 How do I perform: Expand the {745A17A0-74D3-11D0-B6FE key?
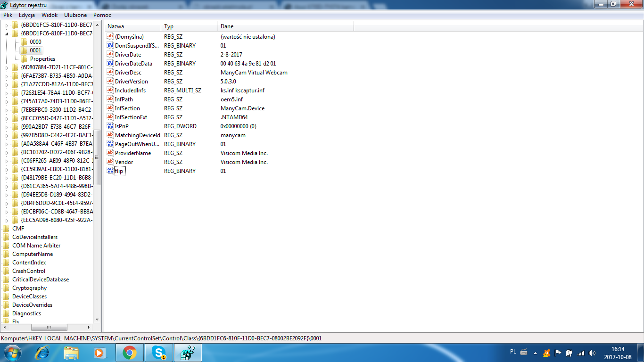pos(7,101)
